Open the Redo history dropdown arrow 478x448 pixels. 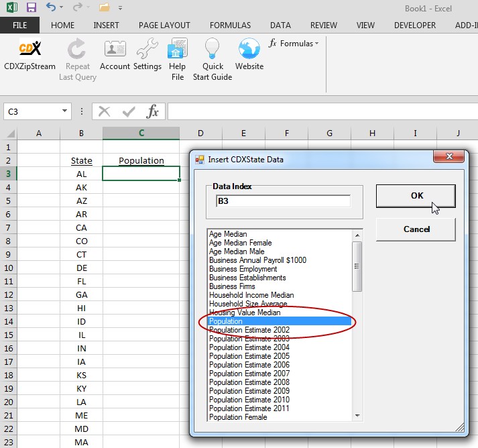coord(88,7)
